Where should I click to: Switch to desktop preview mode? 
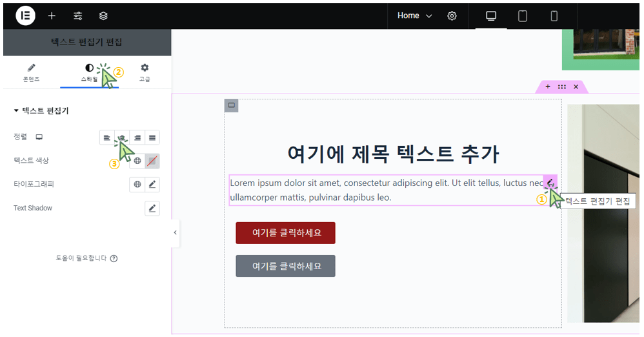coord(491,15)
